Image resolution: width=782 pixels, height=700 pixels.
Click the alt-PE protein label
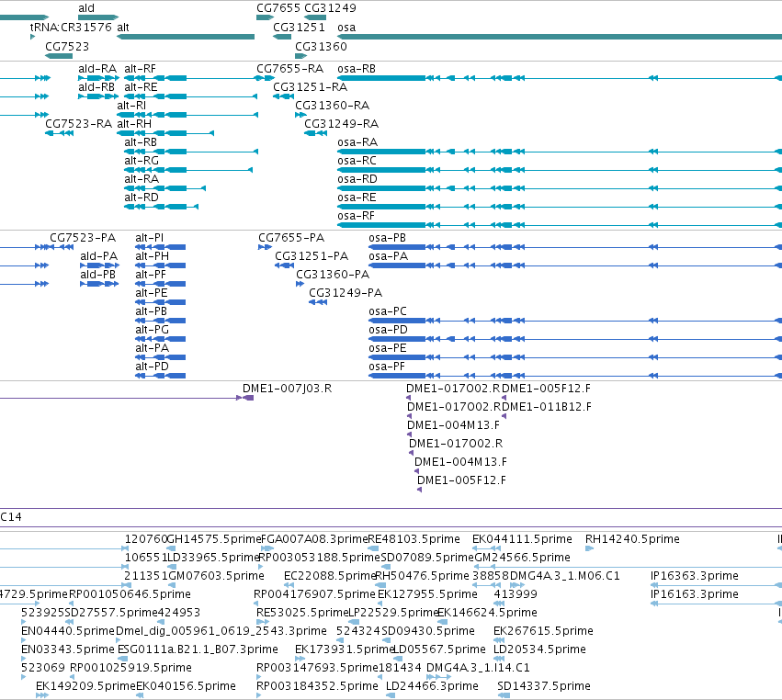152,293
